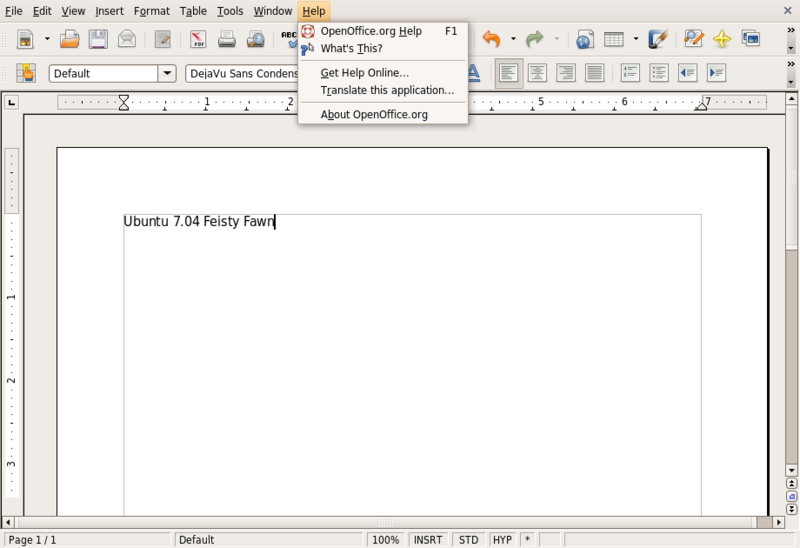The height and width of the screenshot is (548, 800).
Task: Click the Navigator star icon
Action: pos(722,39)
